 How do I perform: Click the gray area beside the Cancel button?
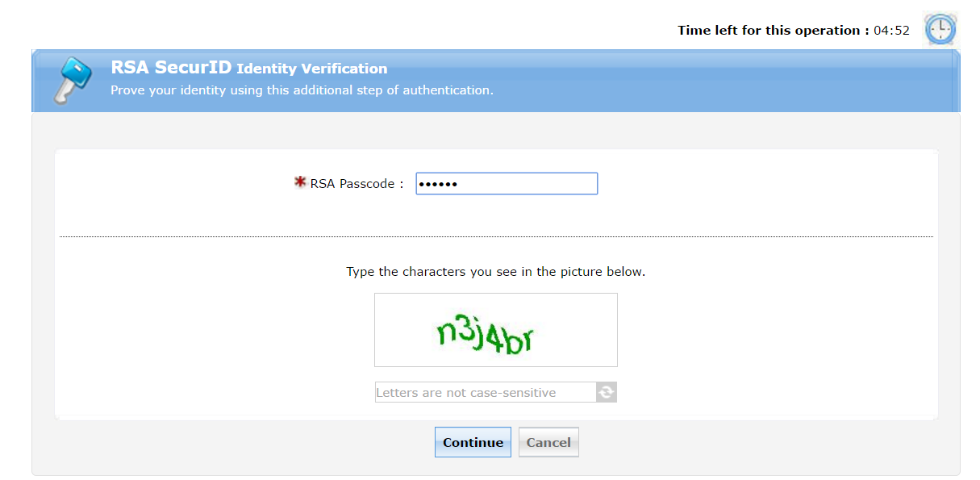coord(726,444)
